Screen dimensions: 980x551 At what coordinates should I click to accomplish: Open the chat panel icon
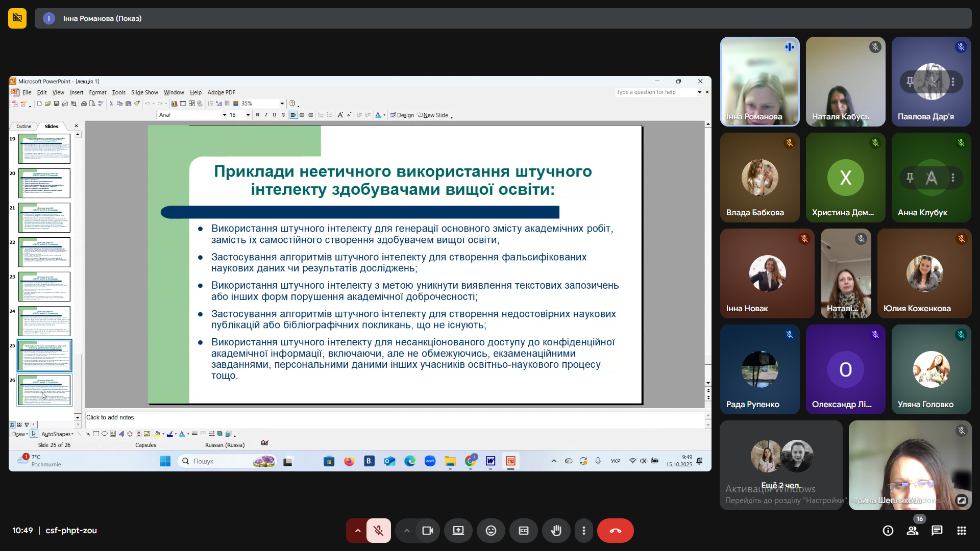coord(937,531)
